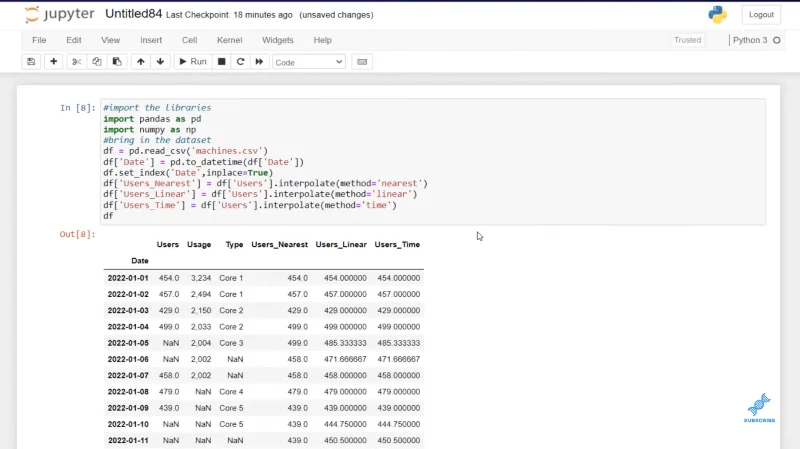Click the kernel idle indicator circle
Viewport: 800px width, 449px height.
[777, 40]
